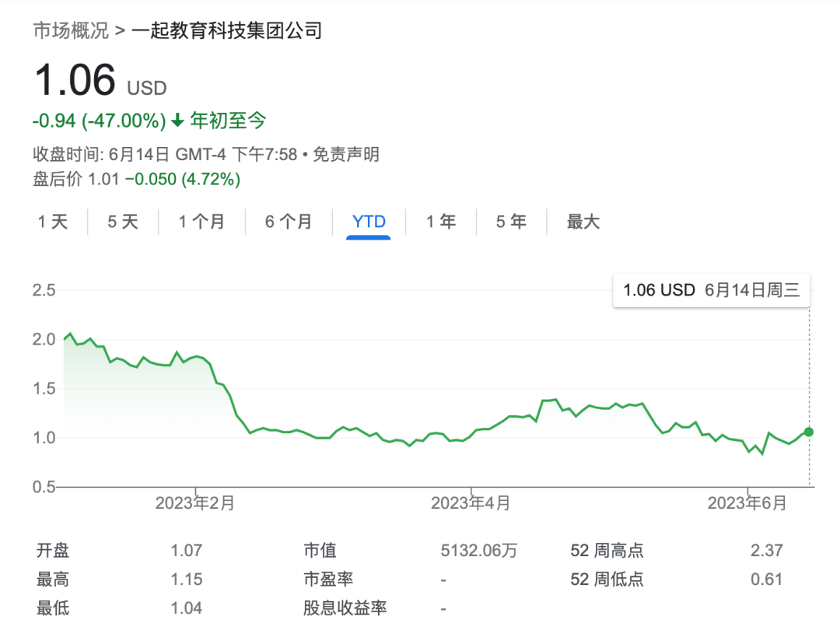
Task: Click the 52 周高点 label
Action: pyautogui.click(x=607, y=550)
